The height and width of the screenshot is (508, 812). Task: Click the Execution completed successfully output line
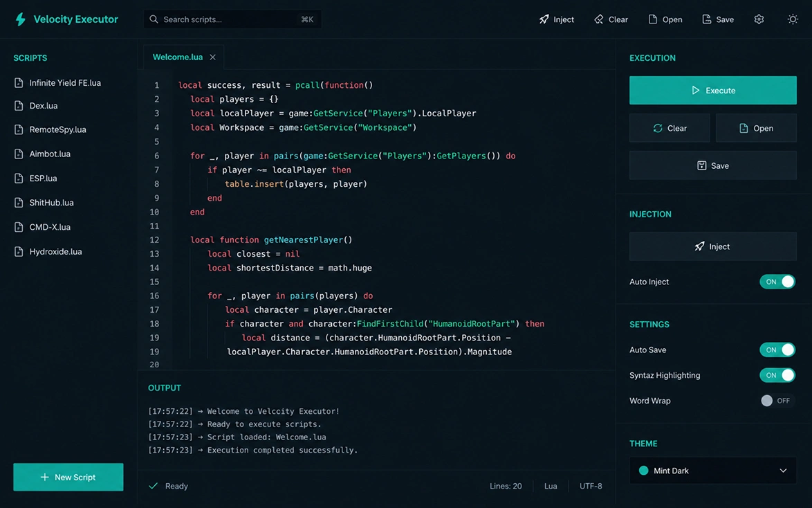(x=252, y=450)
